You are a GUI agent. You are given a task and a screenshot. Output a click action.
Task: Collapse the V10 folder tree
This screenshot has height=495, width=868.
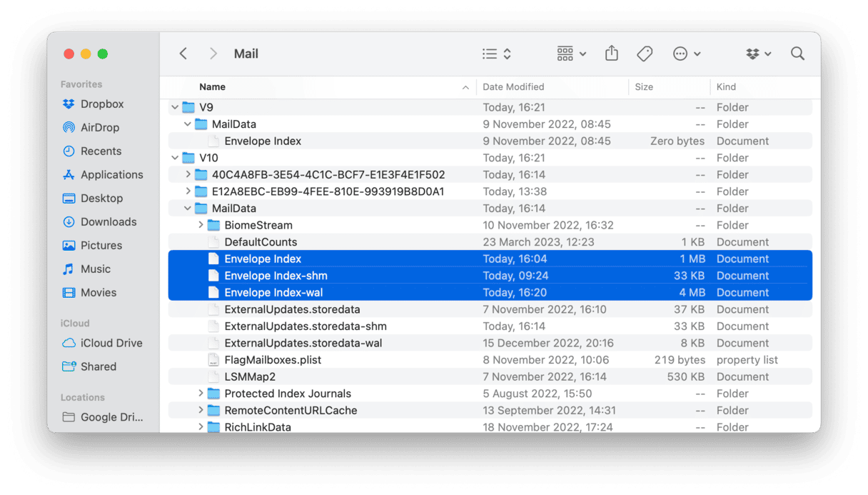click(x=174, y=157)
